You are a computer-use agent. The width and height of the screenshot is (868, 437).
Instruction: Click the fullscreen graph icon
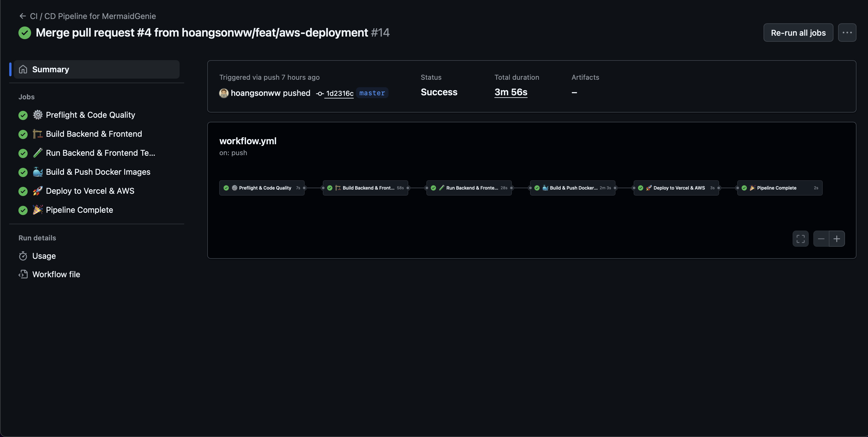tap(800, 239)
